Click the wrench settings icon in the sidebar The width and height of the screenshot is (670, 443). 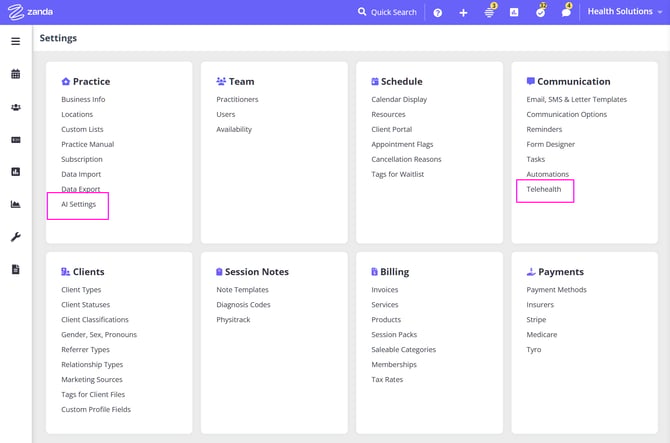point(15,237)
